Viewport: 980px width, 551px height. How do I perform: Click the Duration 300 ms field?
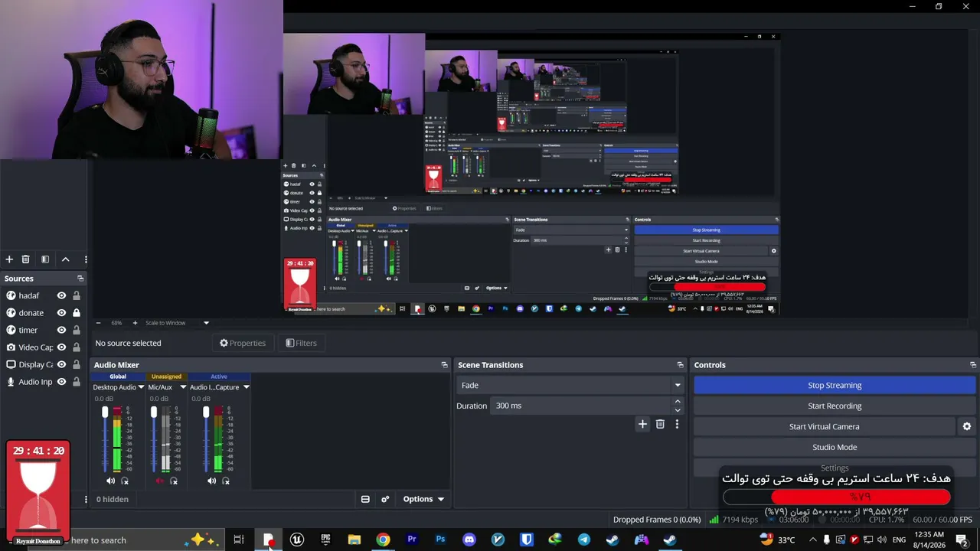coord(581,406)
